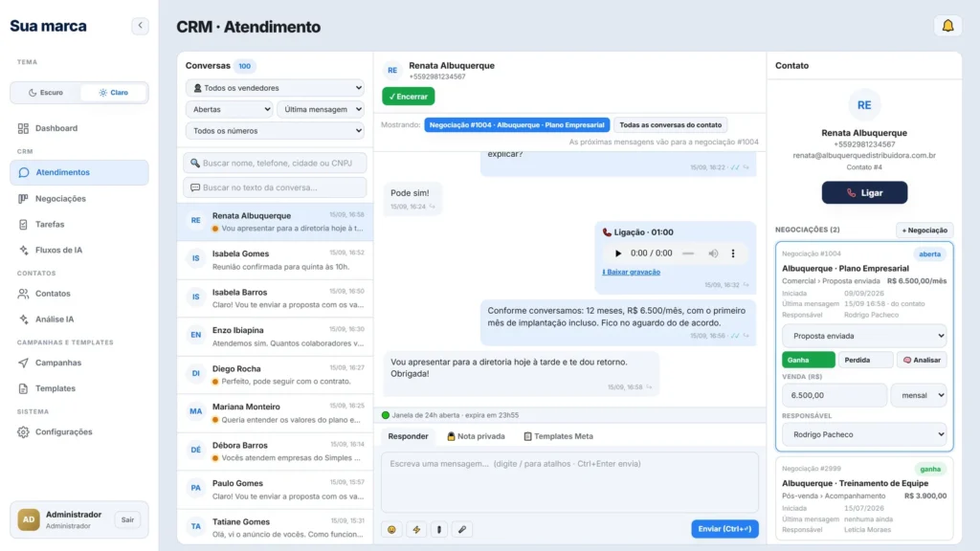Image resolution: width=980 pixels, height=551 pixels.
Task: Switch theme to Claro
Action: click(113, 93)
